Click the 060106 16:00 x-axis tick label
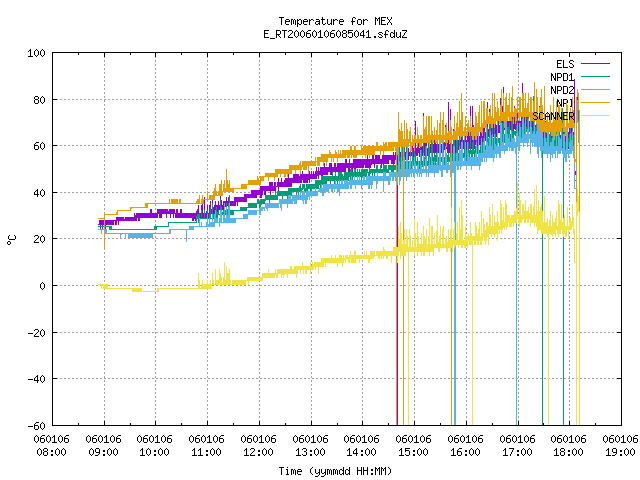Screen dimensions: 640x480 pos(465,446)
